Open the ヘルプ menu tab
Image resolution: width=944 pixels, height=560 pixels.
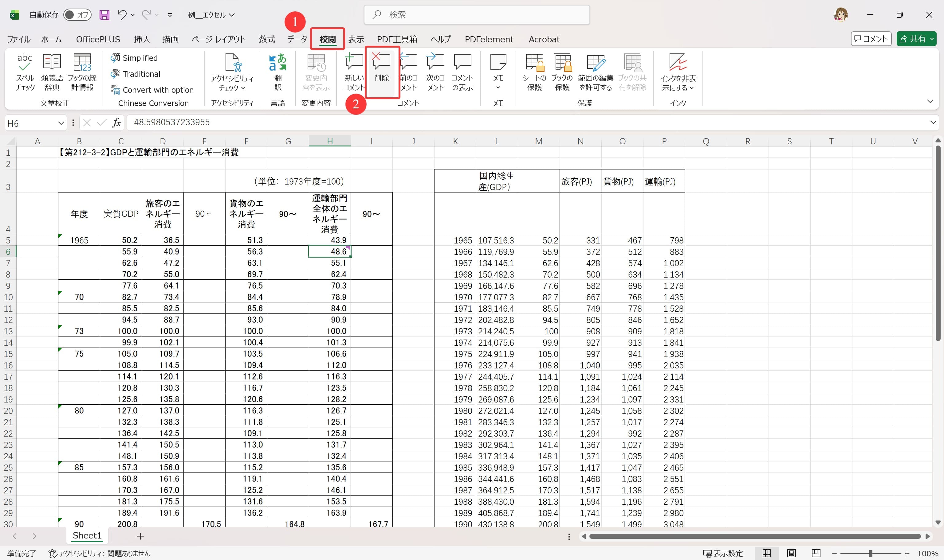coord(440,39)
